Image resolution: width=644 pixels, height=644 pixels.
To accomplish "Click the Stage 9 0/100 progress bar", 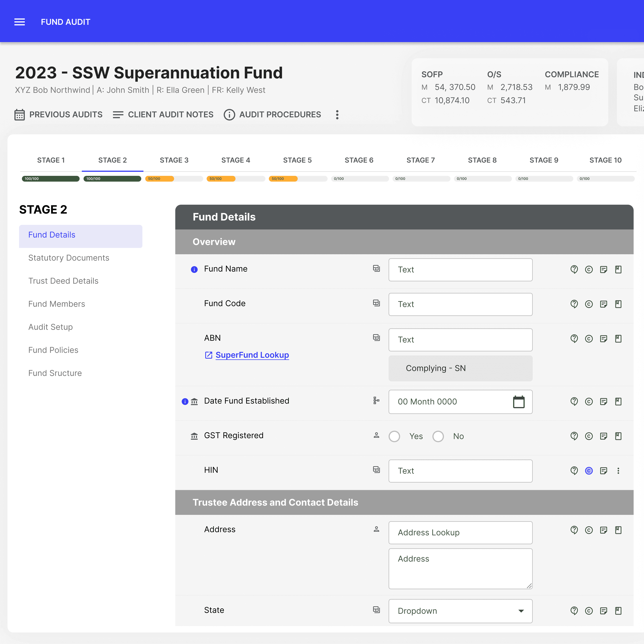I will coord(544,179).
